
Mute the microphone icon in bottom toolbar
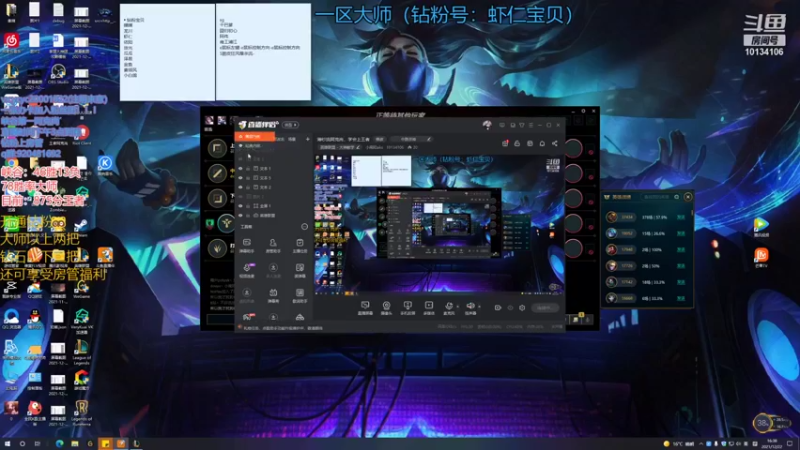click(x=449, y=306)
